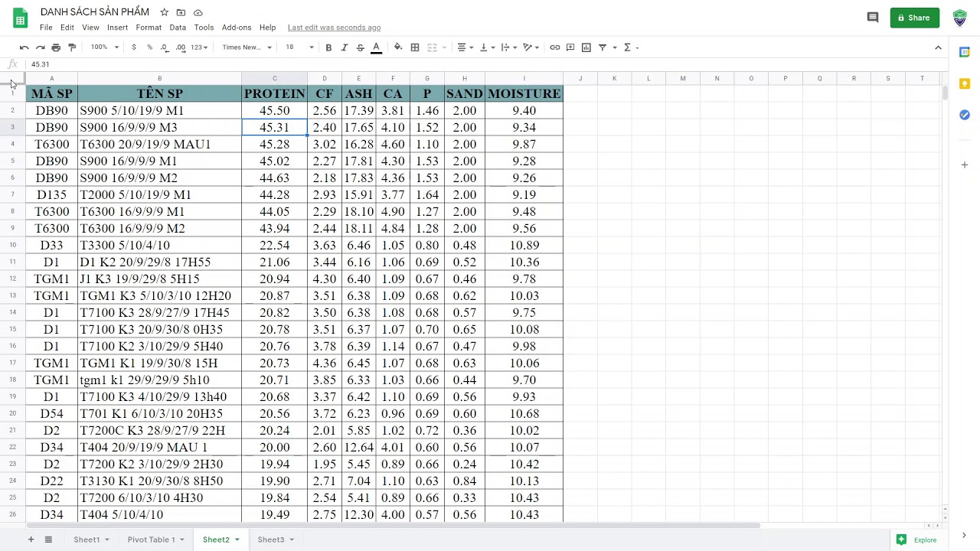980x551 pixels.
Task: Switch to Sheet1 tab
Action: point(87,540)
